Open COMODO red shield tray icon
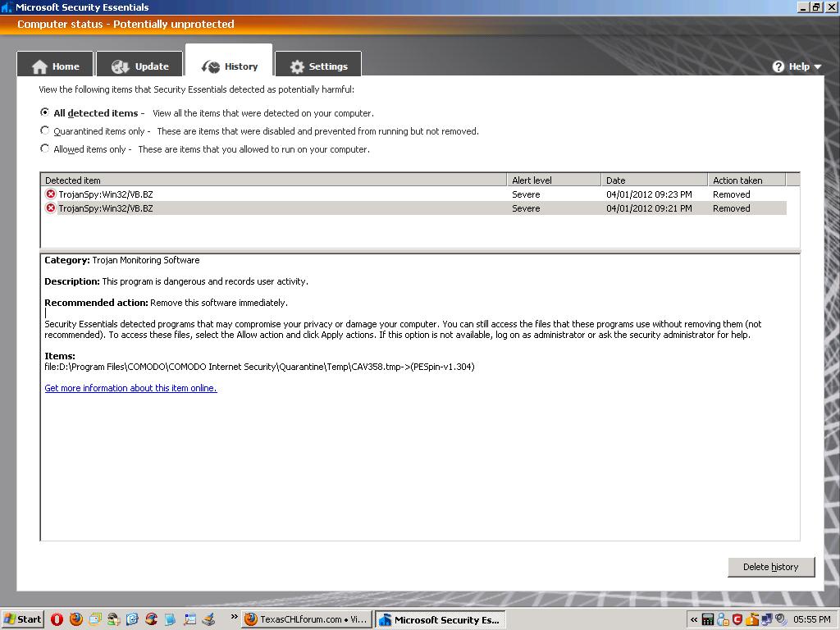 pyautogui.click(x=737, y=620)
